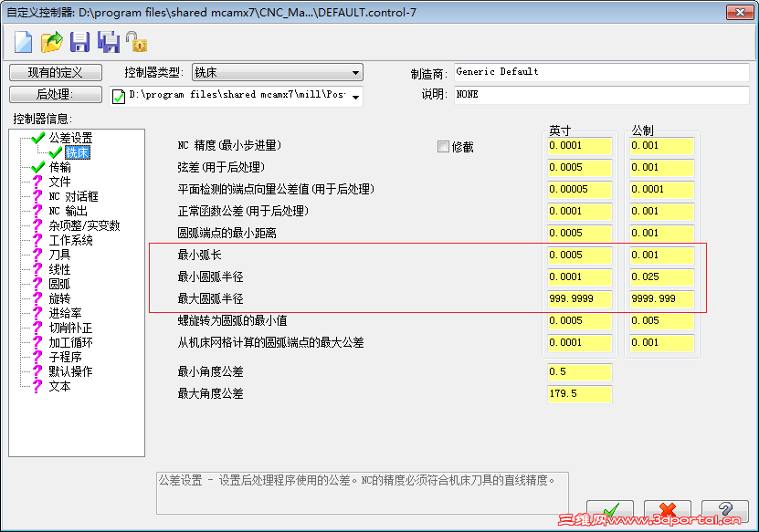This screenshot has height=532, width=759.
Task: Select 切削补正 tree item
Action: [x=70, y=328]
